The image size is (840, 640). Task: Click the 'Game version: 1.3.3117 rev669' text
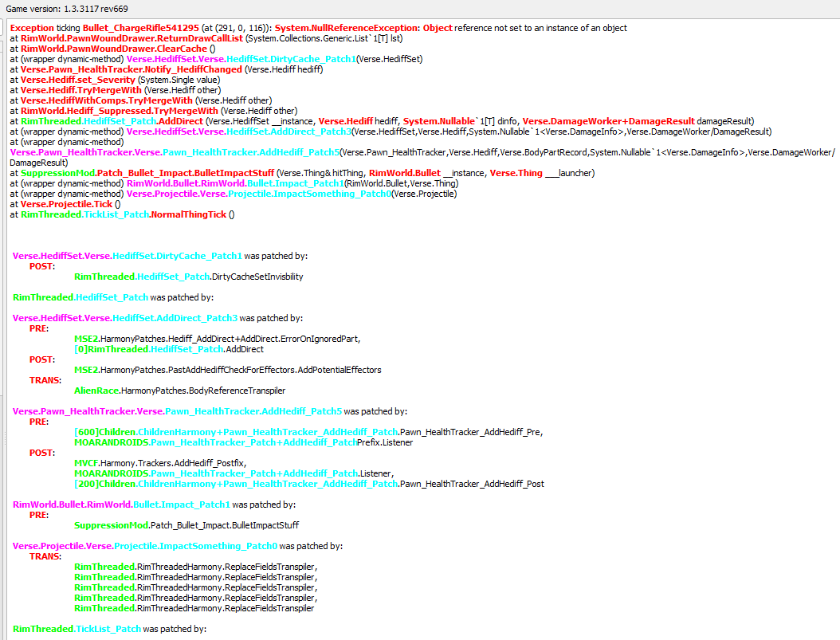point(67,9)
